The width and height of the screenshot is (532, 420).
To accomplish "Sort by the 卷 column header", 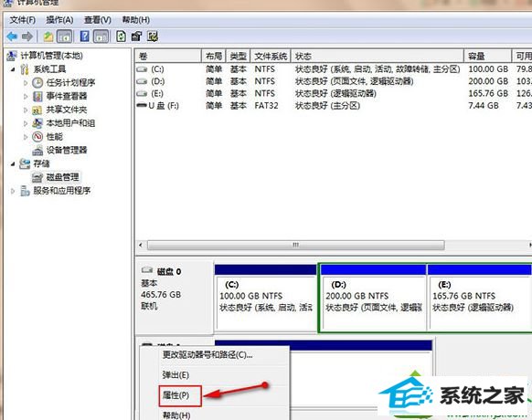I will tap(168, 56).
